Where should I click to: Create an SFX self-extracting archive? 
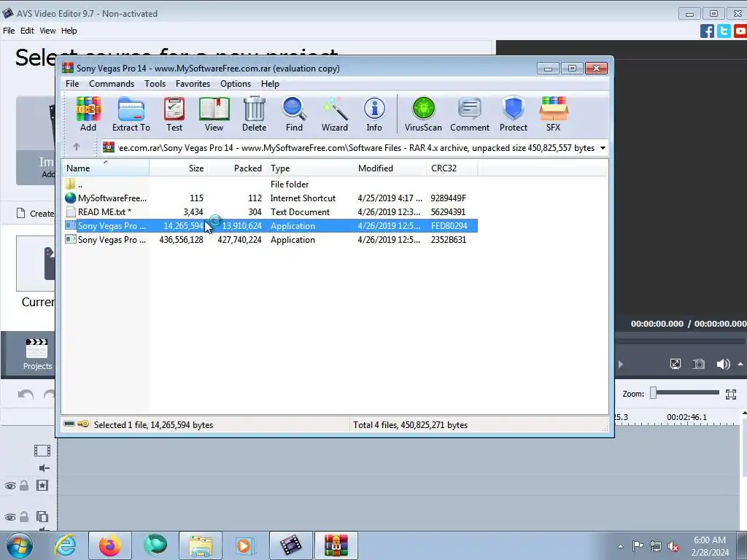tap(554, 114)
